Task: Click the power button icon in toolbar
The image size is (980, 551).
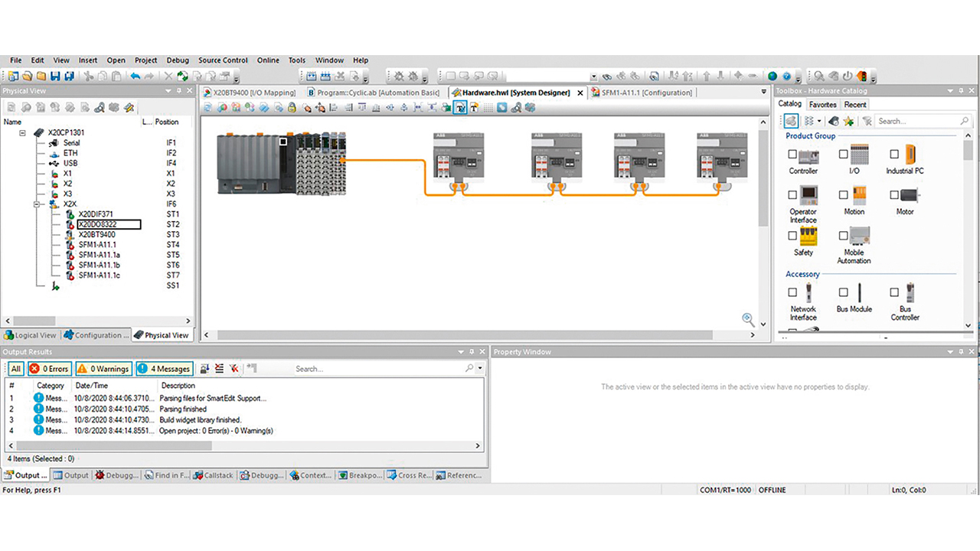Action: 848,77
